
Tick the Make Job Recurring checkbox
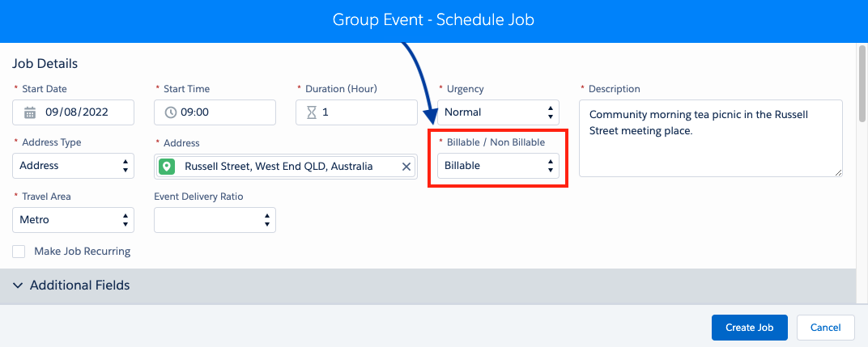point(19,252)
